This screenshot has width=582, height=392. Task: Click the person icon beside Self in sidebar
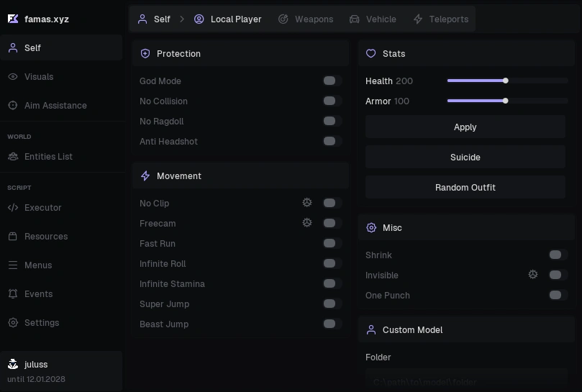pos(13,48)
